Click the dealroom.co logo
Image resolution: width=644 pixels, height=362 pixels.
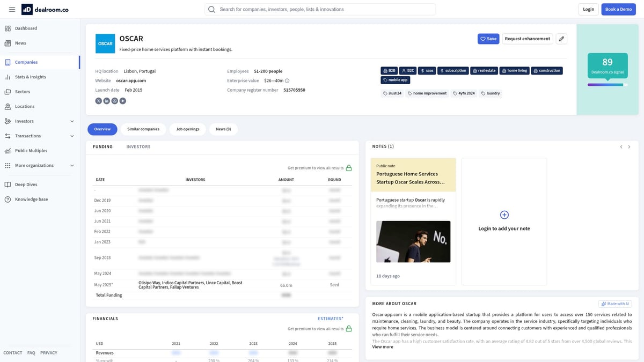(45, 9)
